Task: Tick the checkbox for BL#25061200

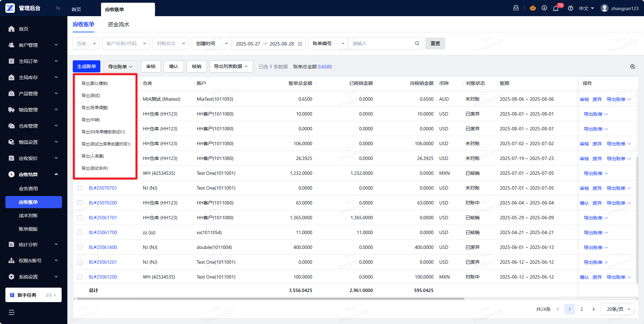Action: point(80,277)
